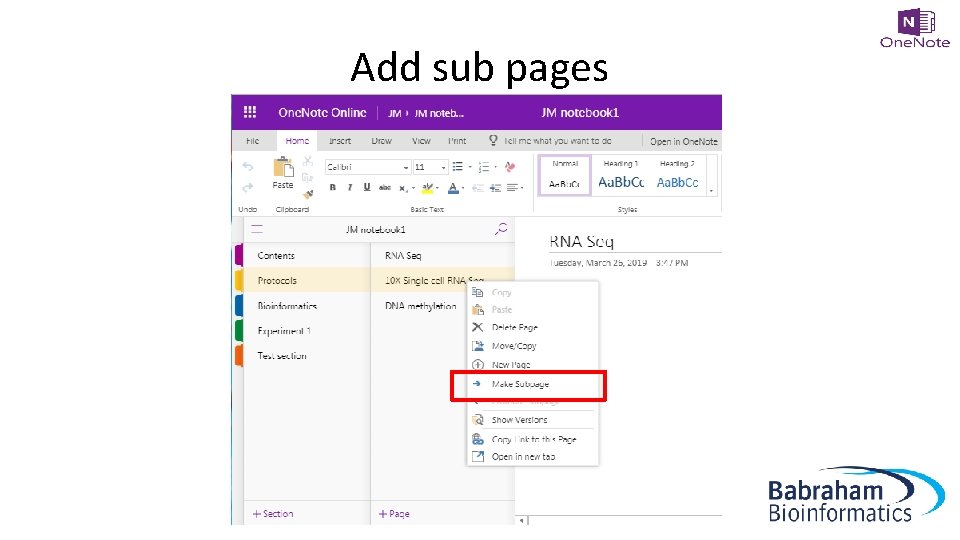Apply the Normal style
Screen dimensions: 960x540
564,175
